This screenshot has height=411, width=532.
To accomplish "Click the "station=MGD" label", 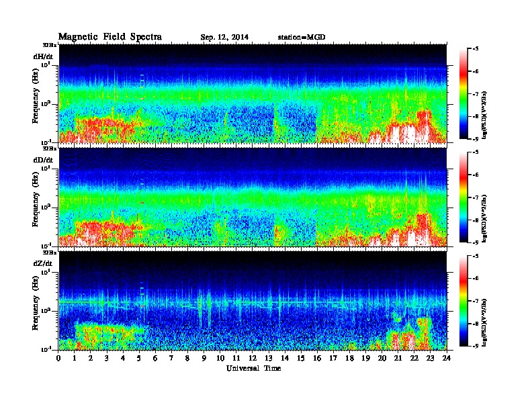I will click(x=302, y=37).
